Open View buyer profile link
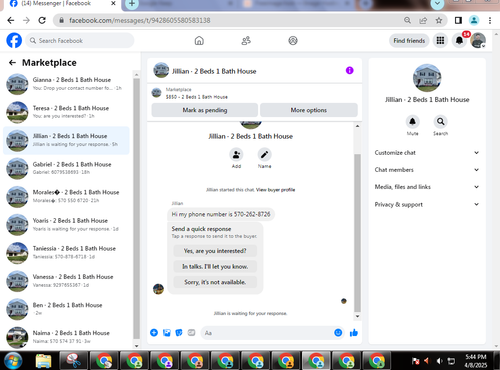This screenshot has height=370, width=500. tap(275, 190)
